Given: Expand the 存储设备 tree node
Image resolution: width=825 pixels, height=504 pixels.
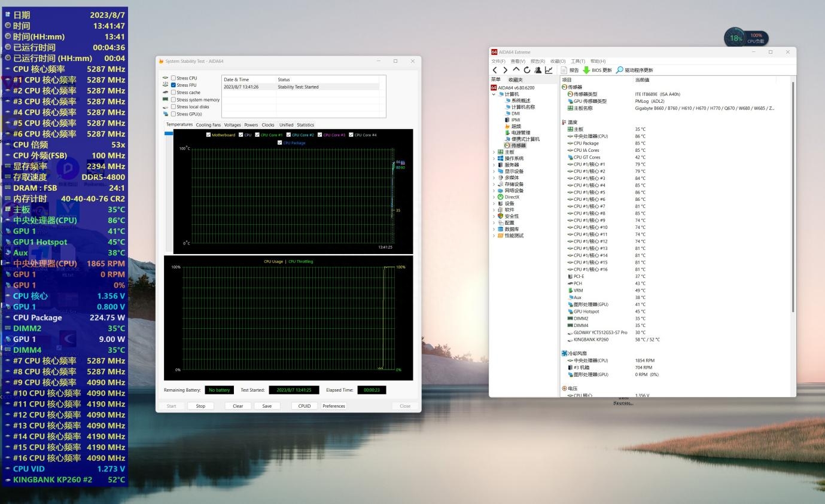Looking at the screenshot, I should 494,184.
